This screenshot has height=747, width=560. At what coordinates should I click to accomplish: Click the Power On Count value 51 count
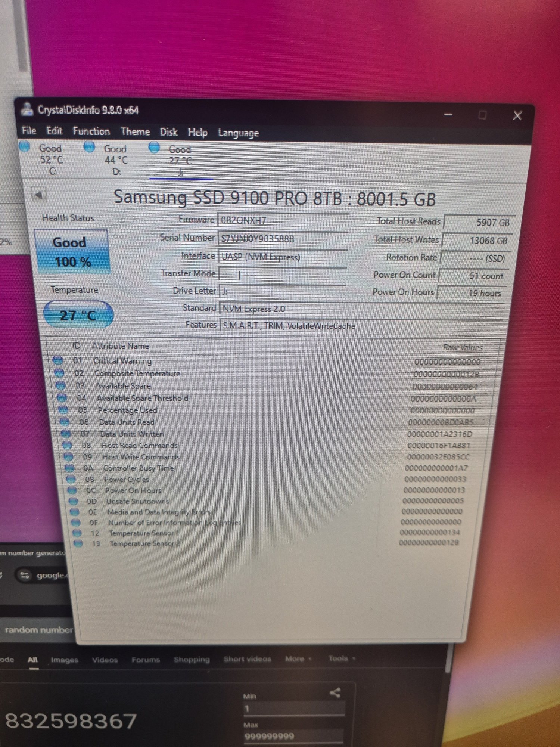coord(474,276)
